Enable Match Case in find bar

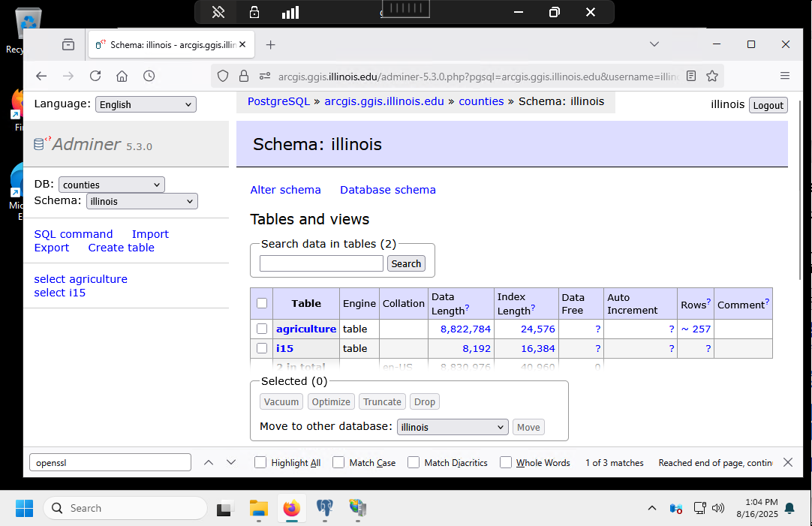click(339, 462)
